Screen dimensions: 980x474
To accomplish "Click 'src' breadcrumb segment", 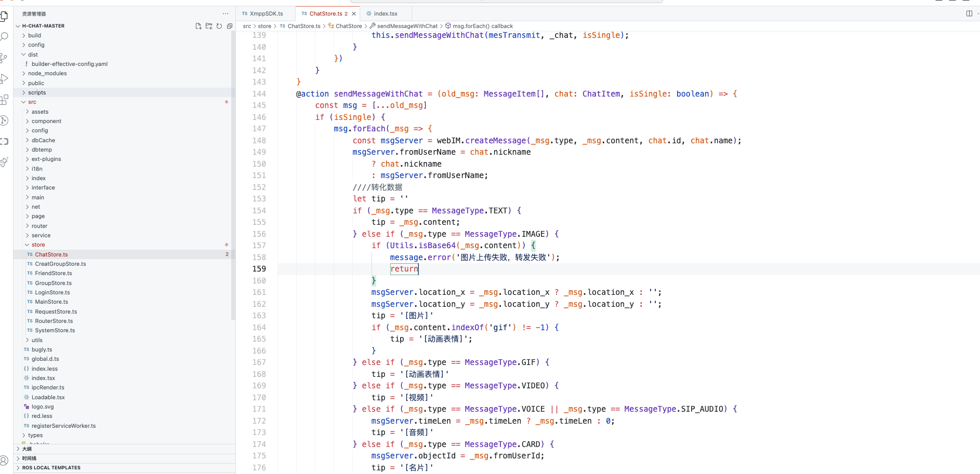I will (x=247, y=26).
